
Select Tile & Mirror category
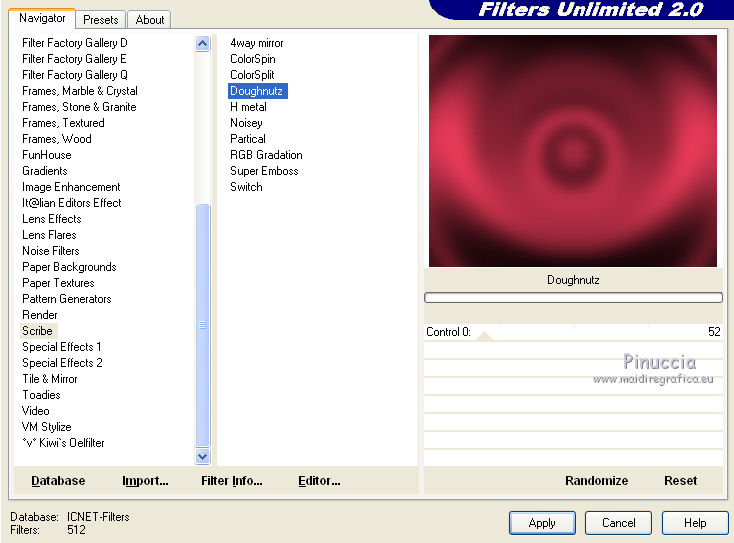50,379
